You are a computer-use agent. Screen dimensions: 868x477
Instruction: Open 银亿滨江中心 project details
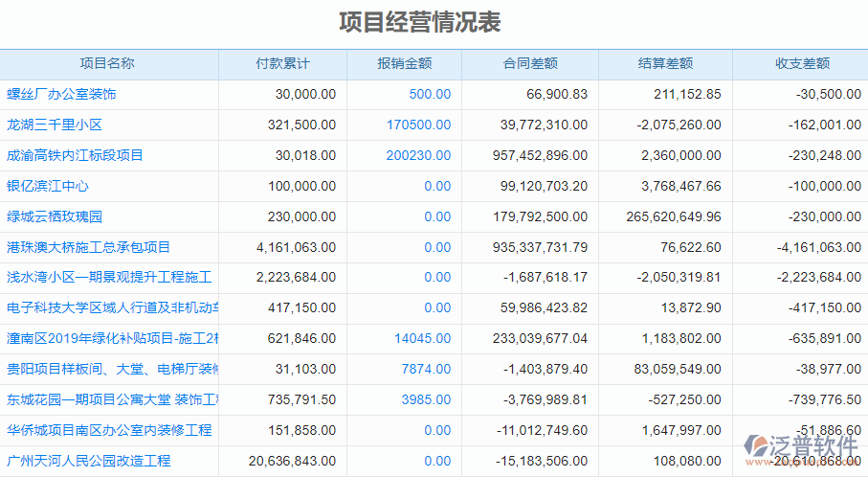pyautogui.click(x=48, y=186)
